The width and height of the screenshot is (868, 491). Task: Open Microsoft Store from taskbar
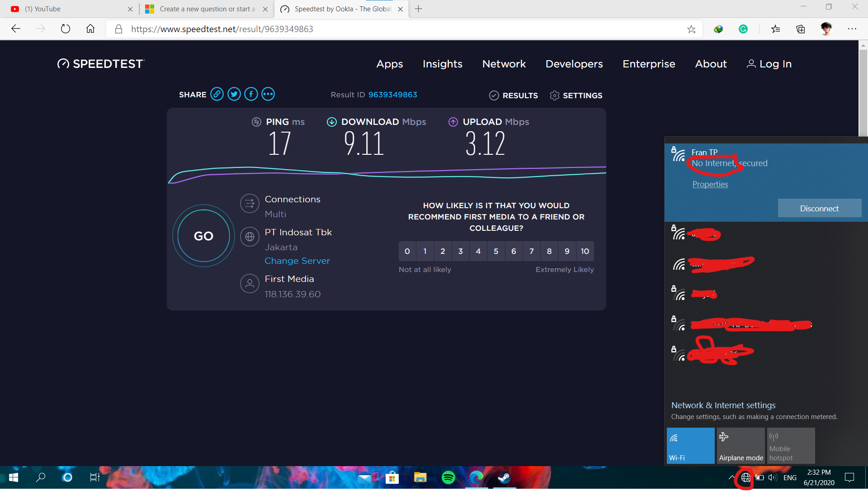pyautogui.click(x=392, y=477)
